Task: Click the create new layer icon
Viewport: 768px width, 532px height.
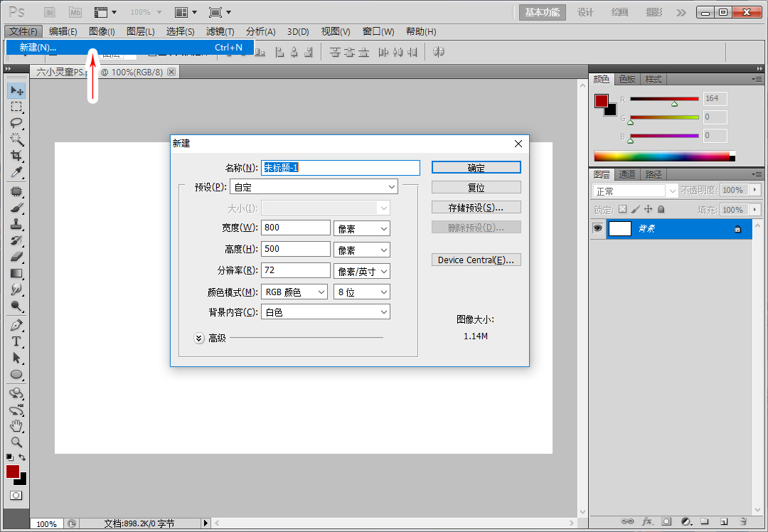Action: pos(724,521)
